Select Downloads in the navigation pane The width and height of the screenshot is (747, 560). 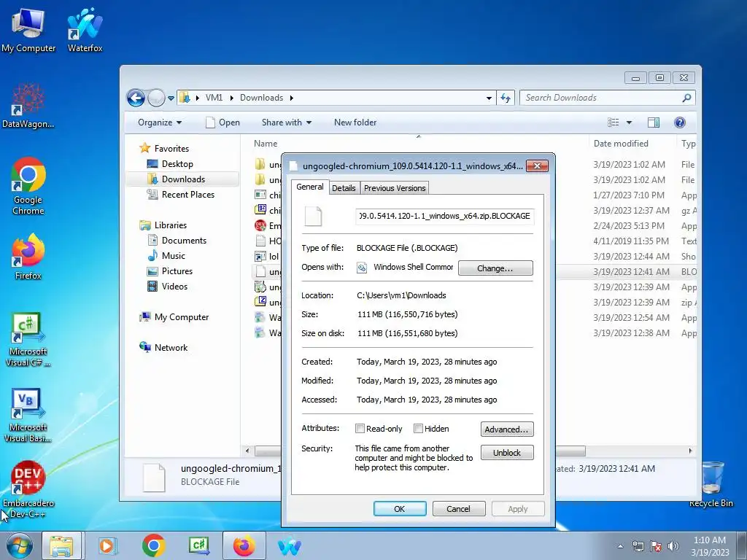(x=183, y=179)
